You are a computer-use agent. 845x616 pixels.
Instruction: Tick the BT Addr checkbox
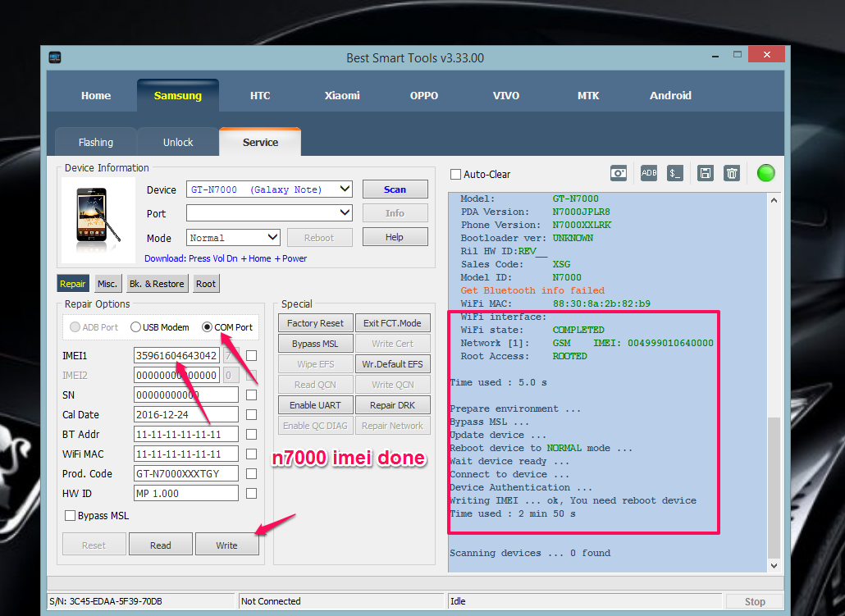[x=251, y=435]
